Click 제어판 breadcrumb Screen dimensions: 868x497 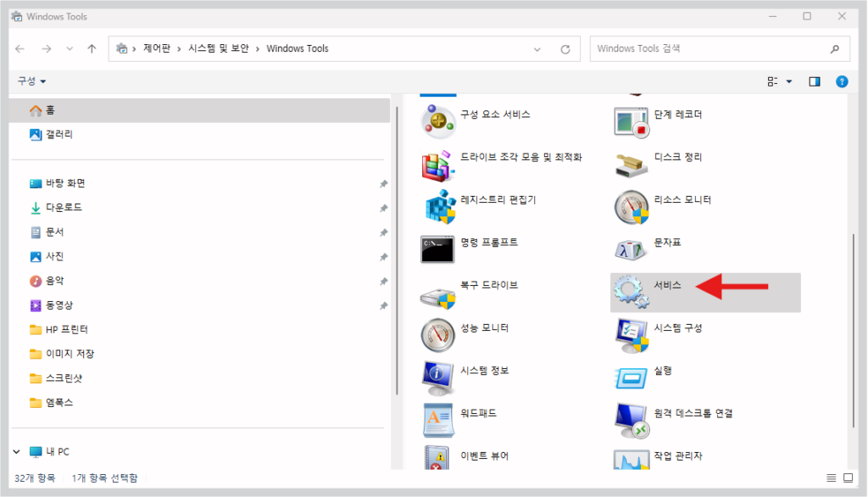pos(157,48)
